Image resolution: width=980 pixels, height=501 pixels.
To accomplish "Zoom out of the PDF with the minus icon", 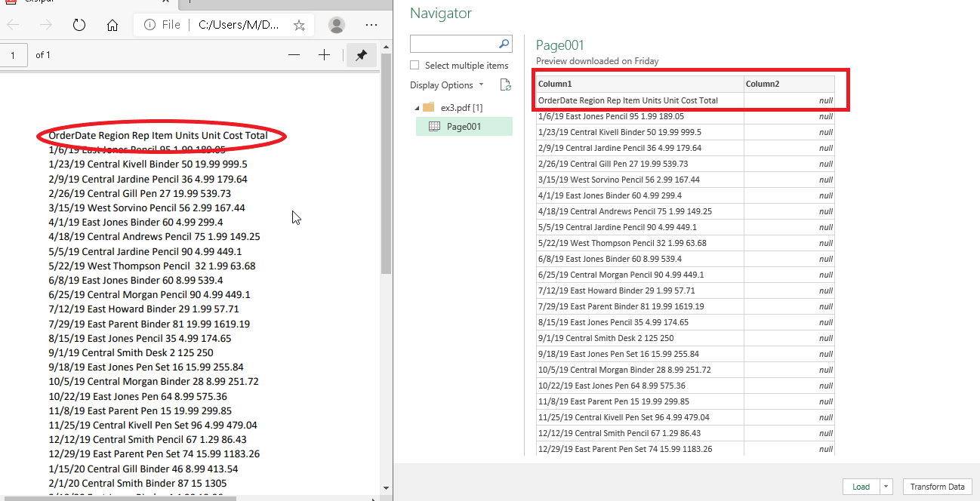I will pos(294,54).
